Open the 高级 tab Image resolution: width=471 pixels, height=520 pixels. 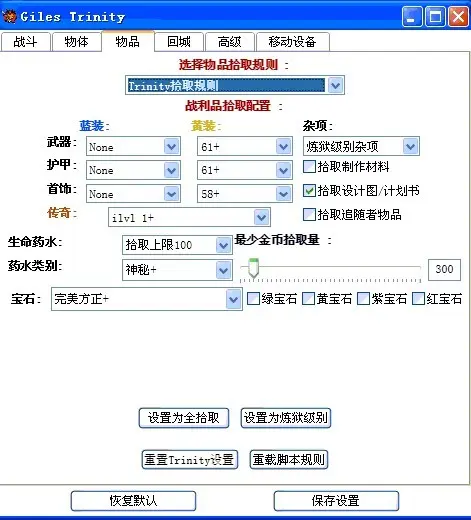[x=230, y=42]
